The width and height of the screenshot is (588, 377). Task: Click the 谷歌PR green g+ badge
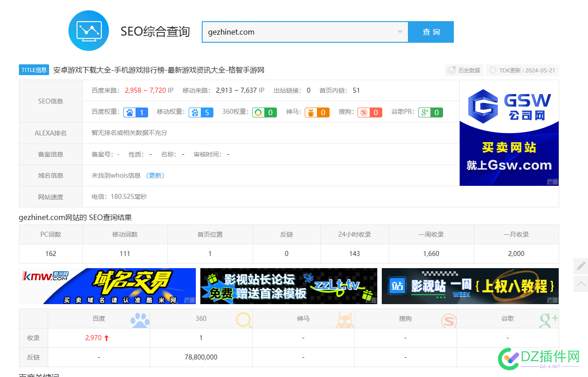[430, 112]
